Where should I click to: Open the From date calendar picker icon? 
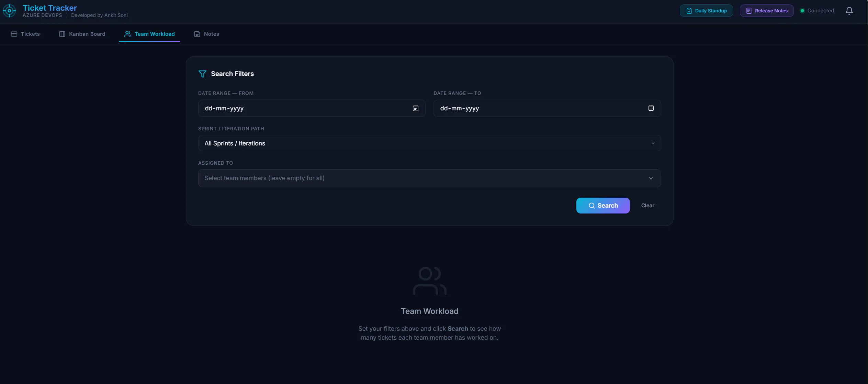[415, 108]
